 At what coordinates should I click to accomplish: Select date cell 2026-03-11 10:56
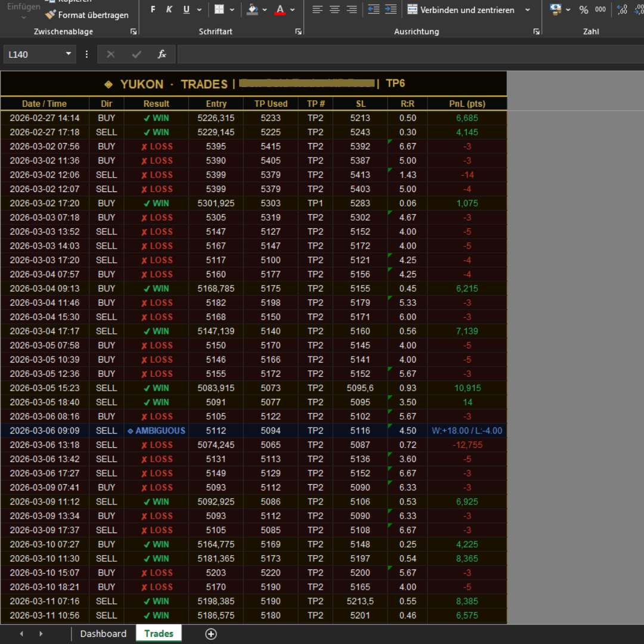[x=44, y=615]
